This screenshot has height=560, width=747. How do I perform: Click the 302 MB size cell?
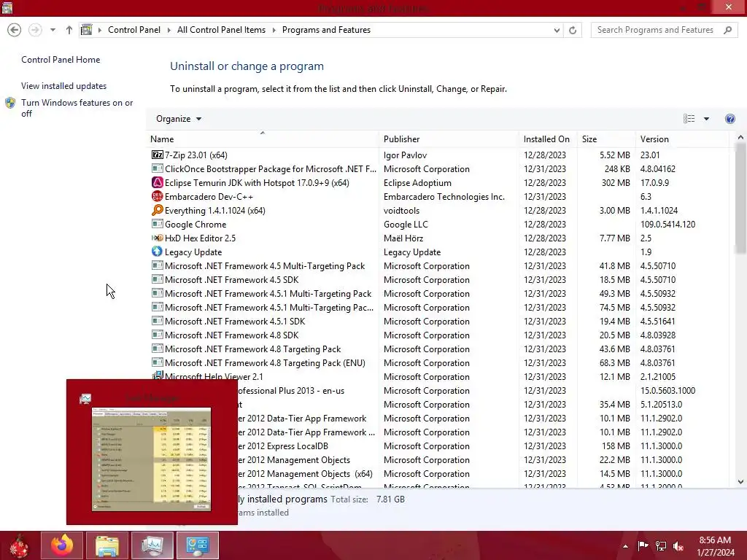(616, 183)
